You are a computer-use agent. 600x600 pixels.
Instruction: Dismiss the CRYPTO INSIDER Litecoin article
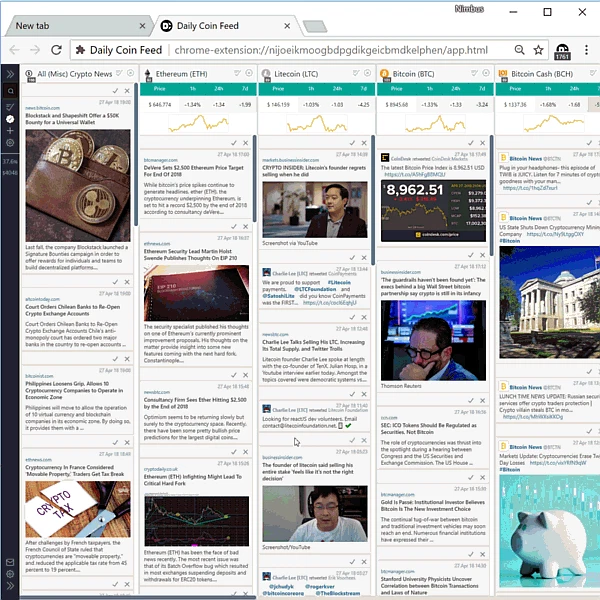(364, 143)
